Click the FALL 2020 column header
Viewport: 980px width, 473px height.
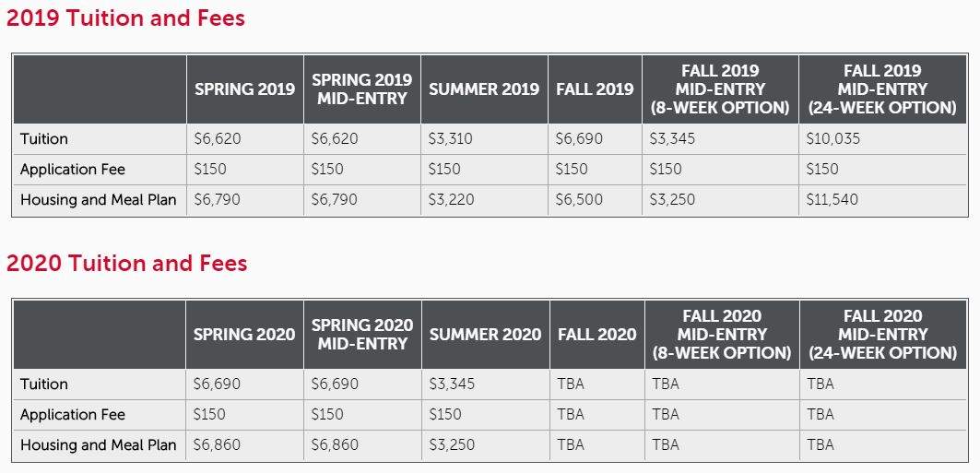(596, 335)
